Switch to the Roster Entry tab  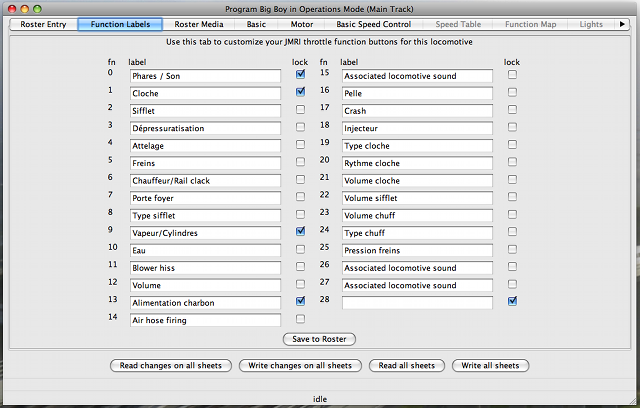pos(43,24)
